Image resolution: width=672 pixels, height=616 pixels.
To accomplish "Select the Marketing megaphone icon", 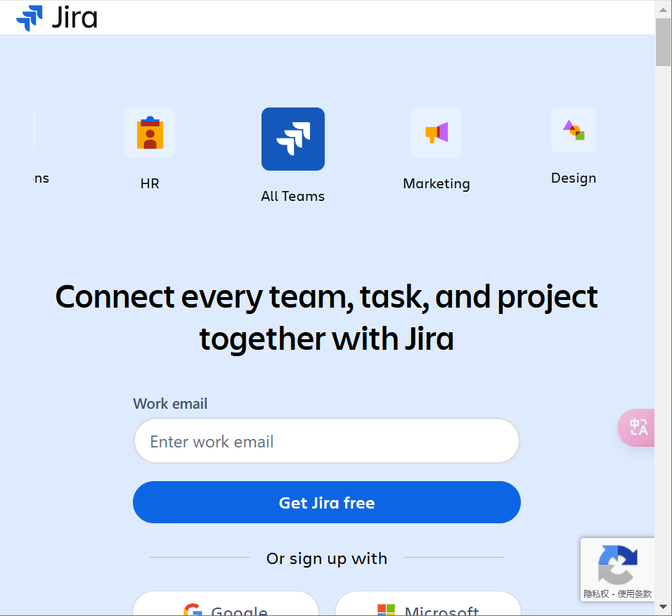I will tap(437, 133).
